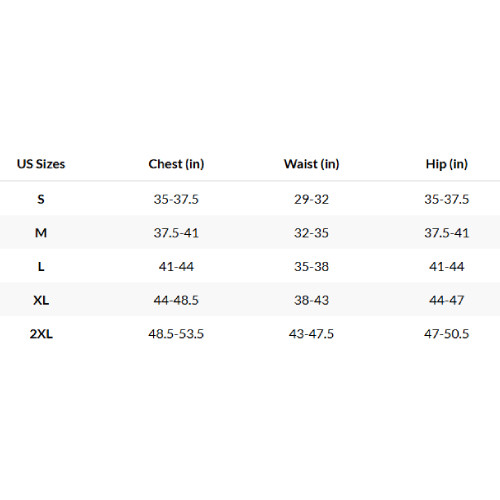The width and height of the screenshot is (500, 500).
Task: Click waist value 29-32
Action: 311,199
